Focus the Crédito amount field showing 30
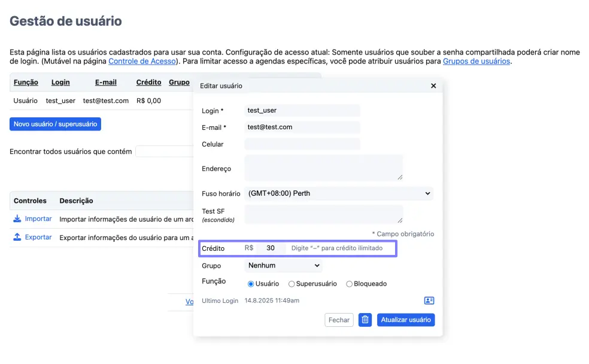 pos(271,248)
